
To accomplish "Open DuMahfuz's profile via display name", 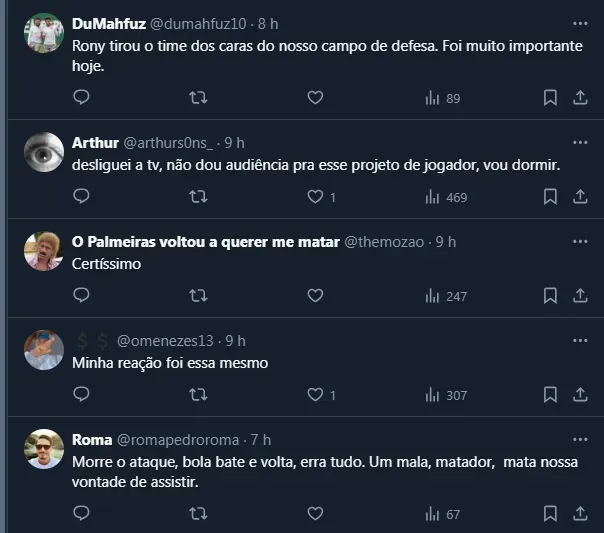I will (109, 24).
